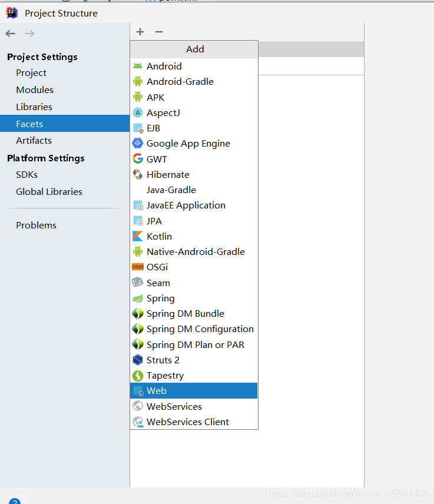Go back with the left arrow
434x504 pixels.
[10, 34]
